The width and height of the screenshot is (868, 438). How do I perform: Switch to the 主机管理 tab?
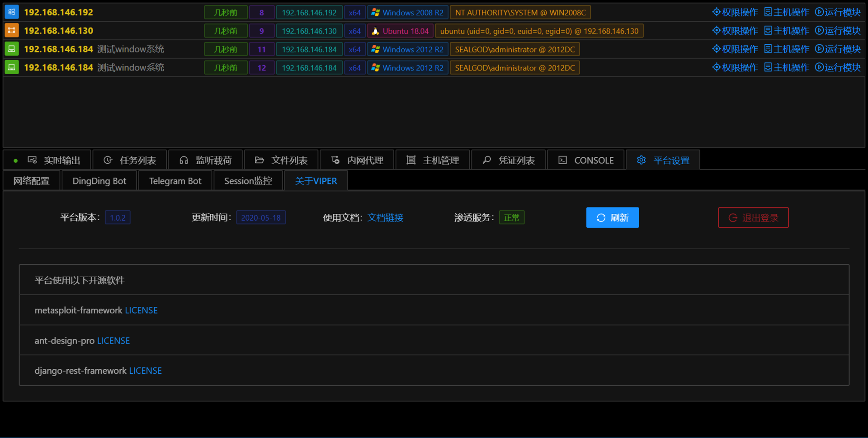[433, 160]
